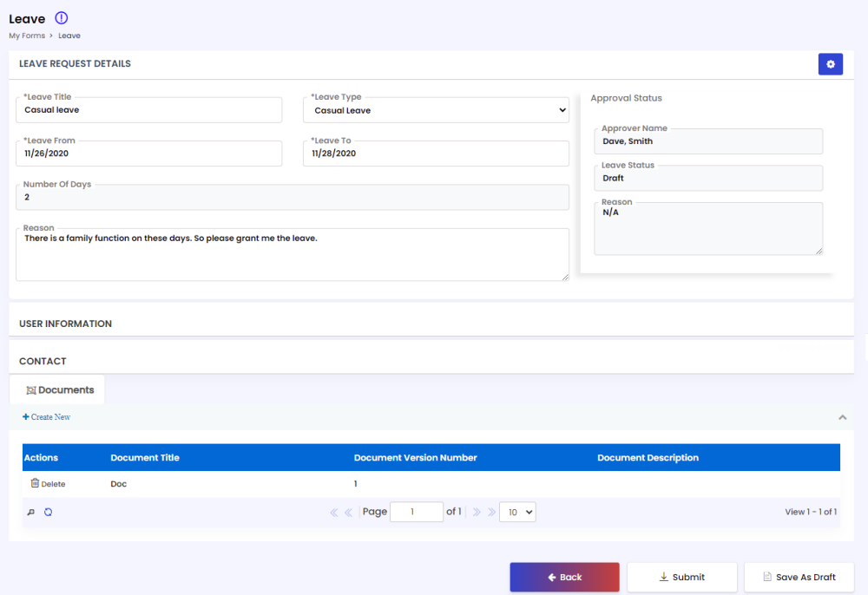This screenshot has width=868, height=595.
Task: Expand the Contact section
Action: pos(43,361)
